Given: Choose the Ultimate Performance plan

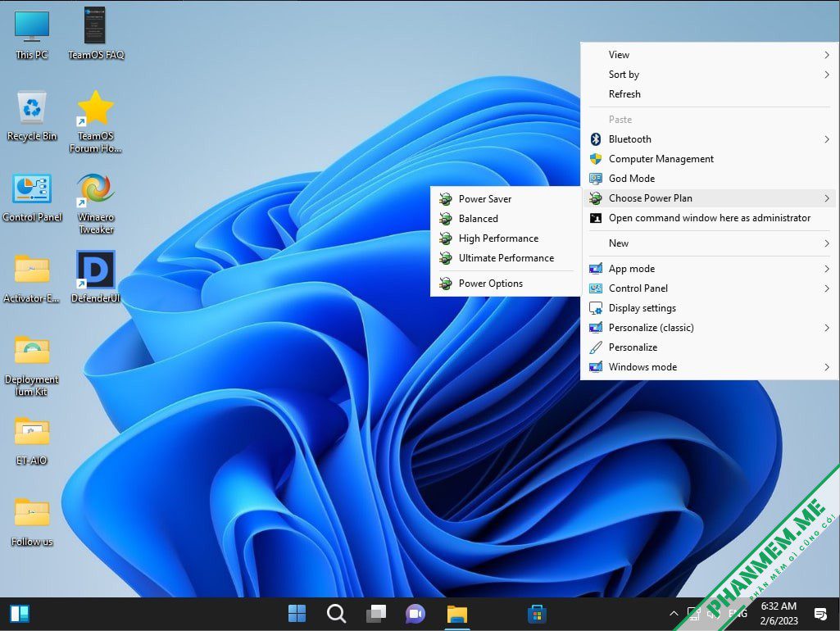Looking at the screenshot, I should click(x=505, y=258).
